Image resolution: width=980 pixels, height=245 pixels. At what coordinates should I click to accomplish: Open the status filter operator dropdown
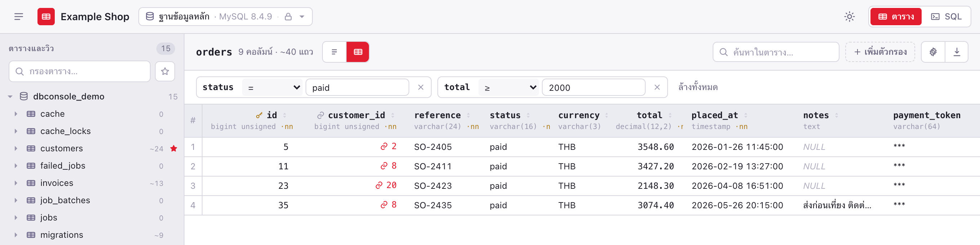click(272, 88)
